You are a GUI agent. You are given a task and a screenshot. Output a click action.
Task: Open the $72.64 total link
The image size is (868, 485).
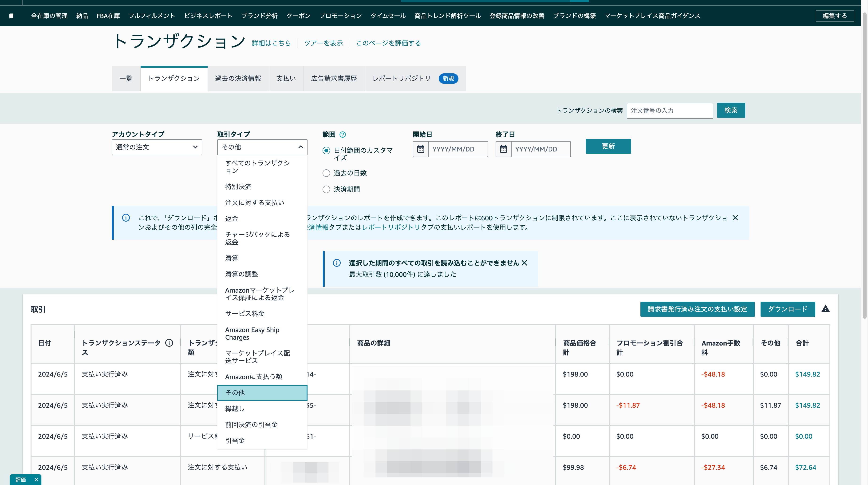tap(805, 467)
